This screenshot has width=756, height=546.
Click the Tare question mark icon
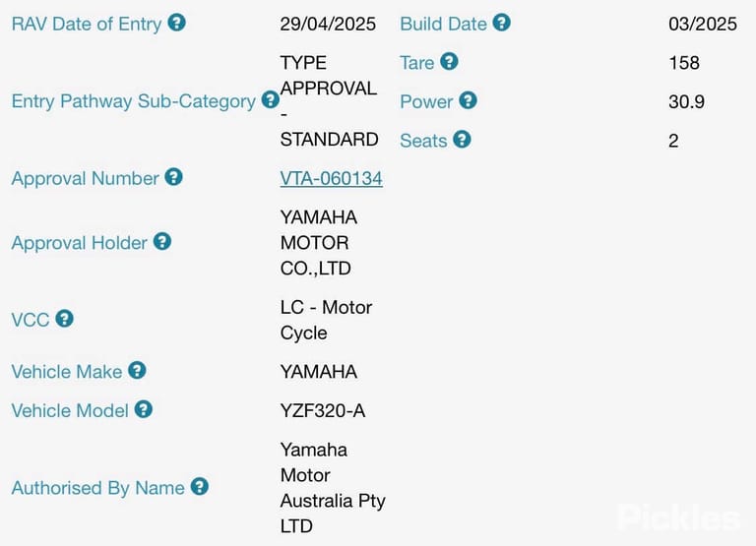pyautogui.click(x=449, y=62)
